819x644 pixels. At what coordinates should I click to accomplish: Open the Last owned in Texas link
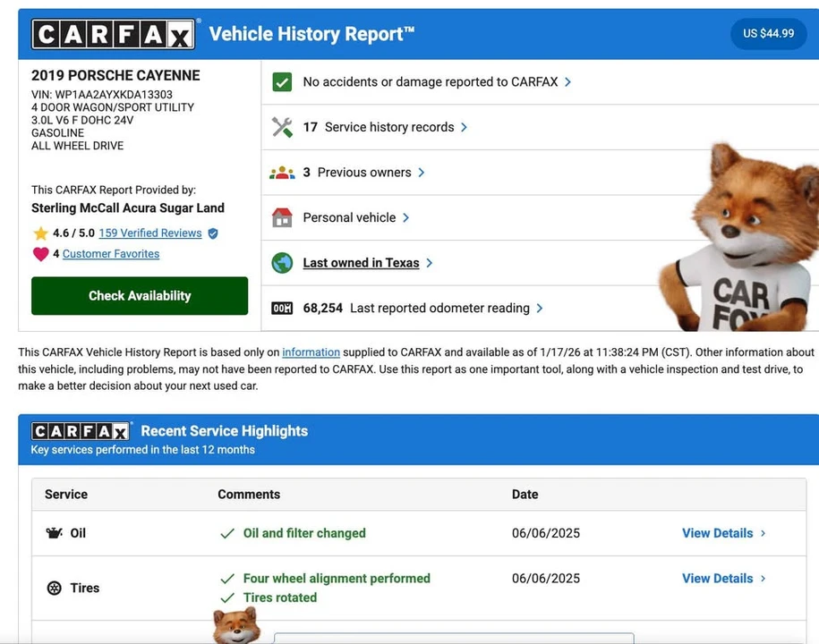pyautogui.click(x=361, y=263)
